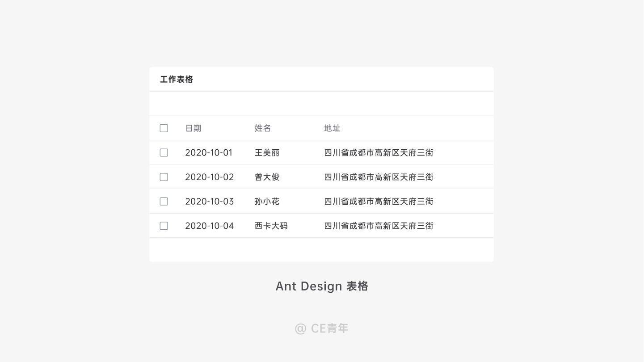The width and height of the screenshot is (644, 362).
Task: Click the 地址 column header
Action: click(x=332, y=128)
